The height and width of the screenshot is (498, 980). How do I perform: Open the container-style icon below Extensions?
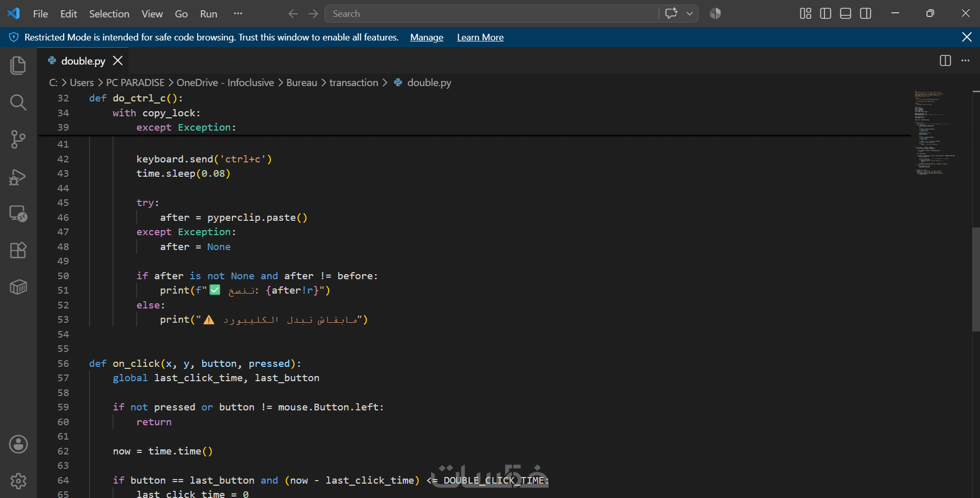18,287
